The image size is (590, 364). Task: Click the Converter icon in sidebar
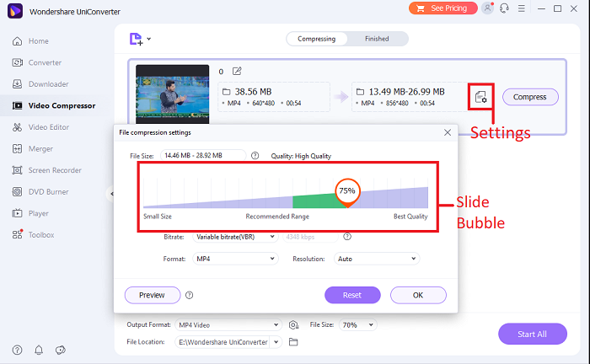18,62
